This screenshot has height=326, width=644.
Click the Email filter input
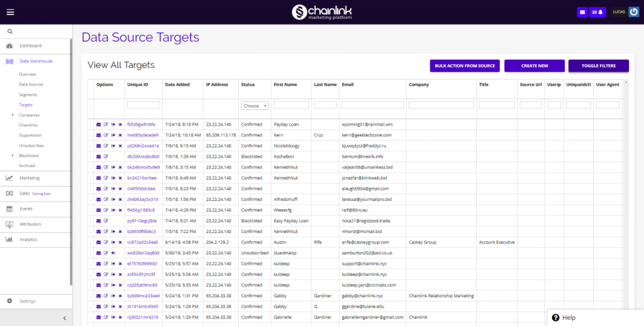(372, 105)
